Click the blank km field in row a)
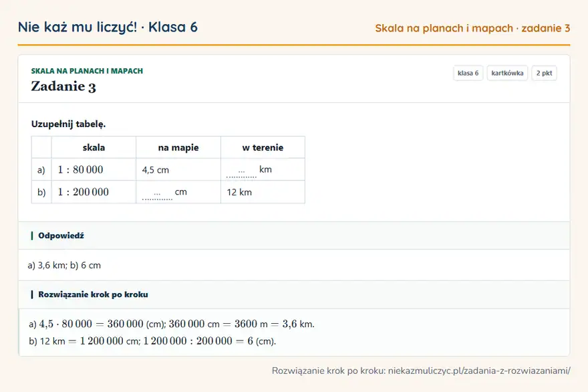Viewport: 588px width, 392px height. [x=241, y=172]
